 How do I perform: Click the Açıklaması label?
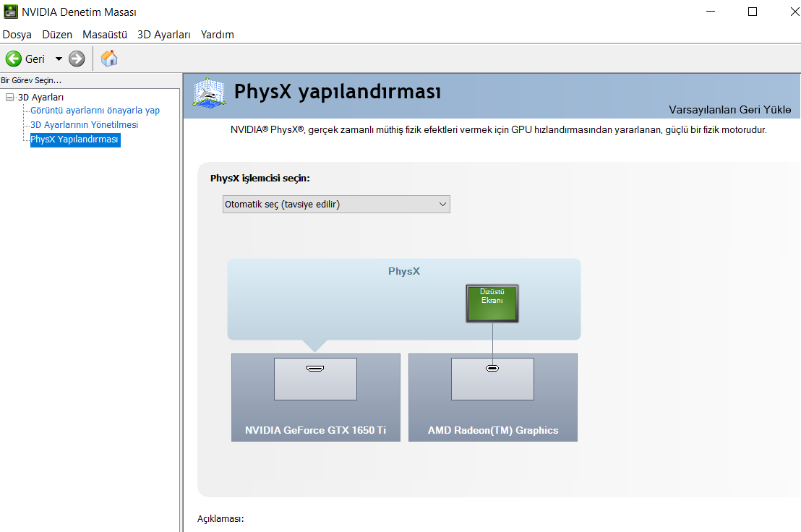pos(220,519)
